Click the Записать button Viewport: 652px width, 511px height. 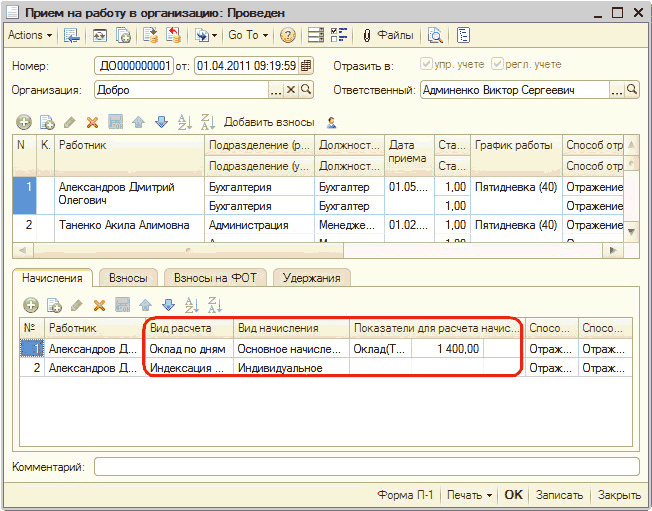(x=559, y=495)
